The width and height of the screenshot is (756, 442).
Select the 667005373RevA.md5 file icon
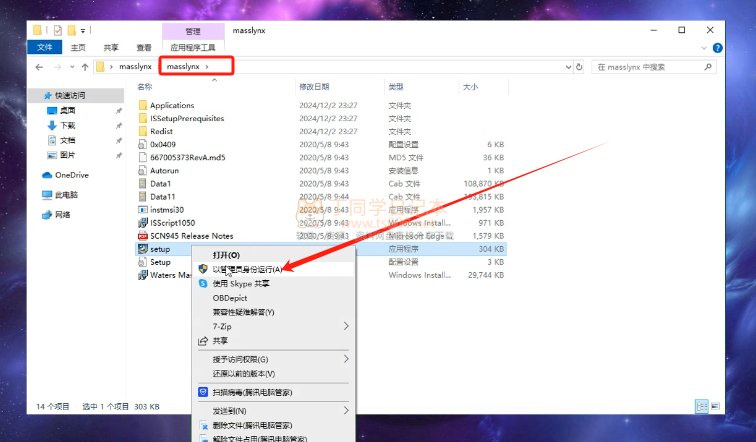point(143,157)
